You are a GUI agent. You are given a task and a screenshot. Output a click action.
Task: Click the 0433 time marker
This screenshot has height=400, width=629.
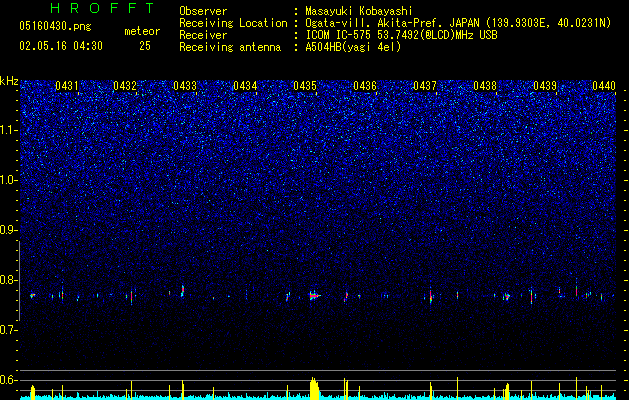point(185,86)
